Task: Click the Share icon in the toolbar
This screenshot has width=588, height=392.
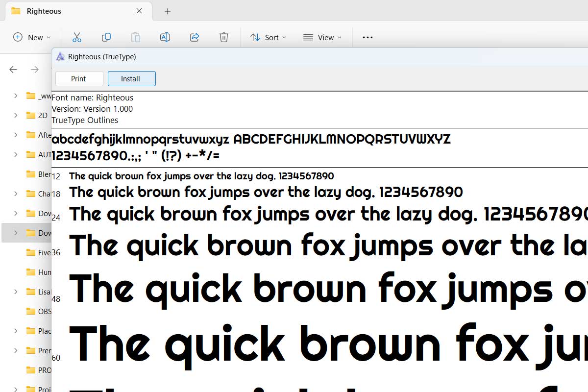Action: (195, 37)
